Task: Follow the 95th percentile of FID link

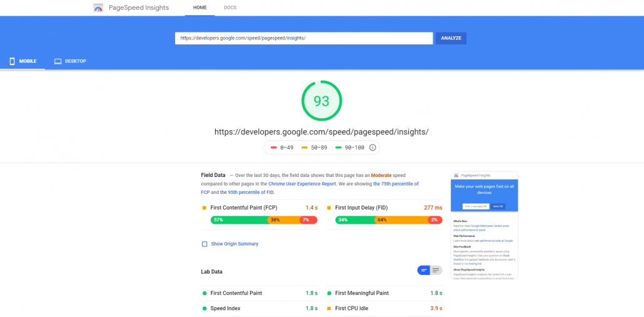Action: pyautogui.click(x=247, y=192)
